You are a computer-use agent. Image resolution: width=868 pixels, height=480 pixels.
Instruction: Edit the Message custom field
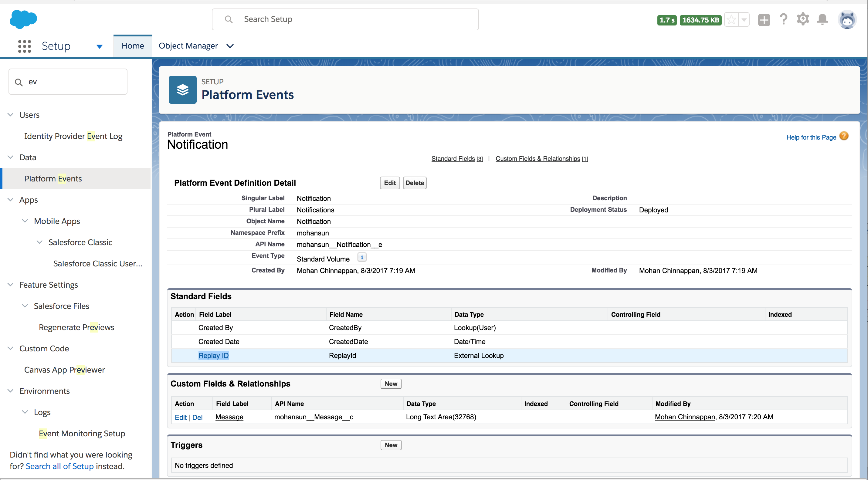pyautogui.click(x=181, y=417)
